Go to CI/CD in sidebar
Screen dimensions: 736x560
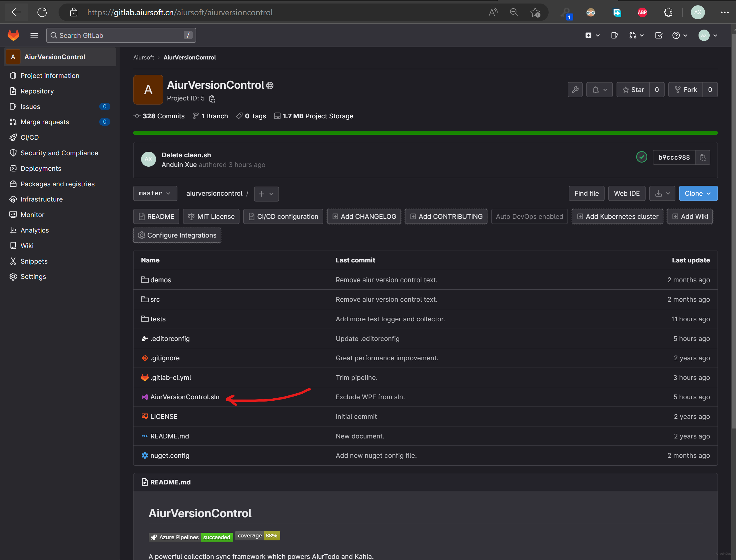30,137
